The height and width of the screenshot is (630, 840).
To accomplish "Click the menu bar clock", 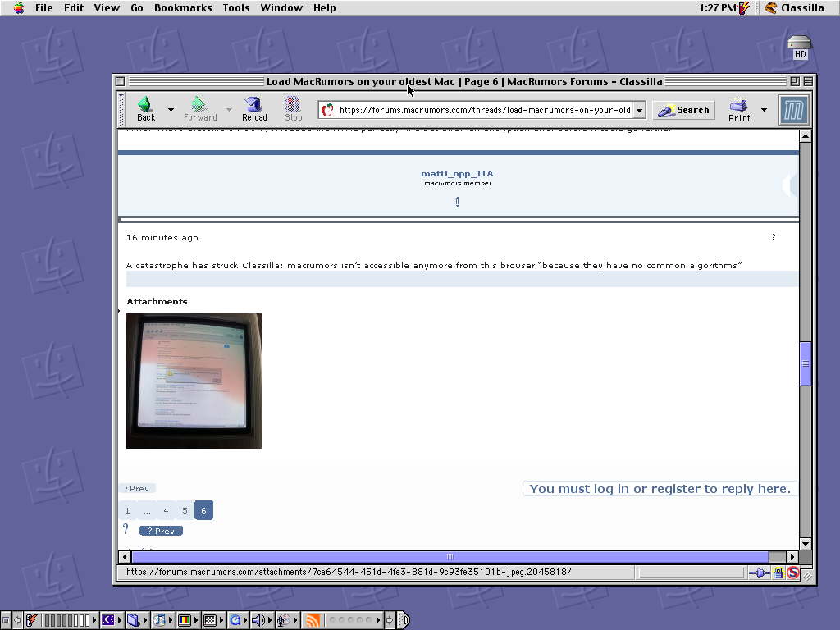I will 718,8.
